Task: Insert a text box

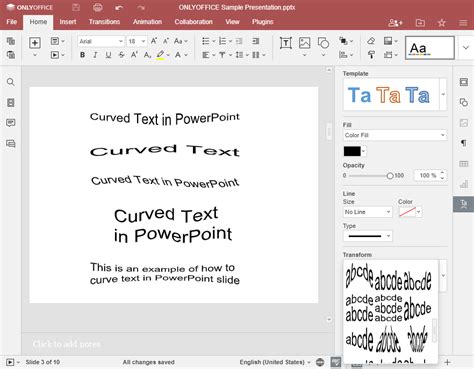Action: pos(286,43)
